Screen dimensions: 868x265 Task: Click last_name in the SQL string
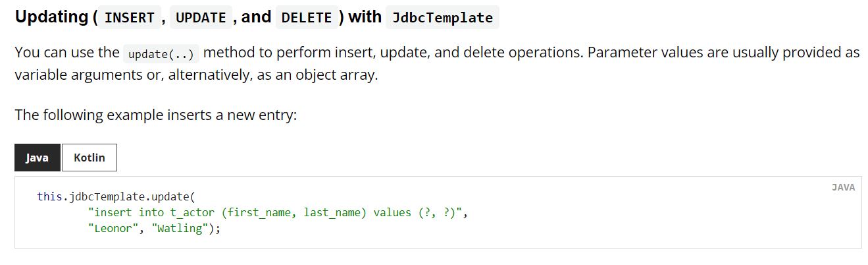(x=331, y=213)
